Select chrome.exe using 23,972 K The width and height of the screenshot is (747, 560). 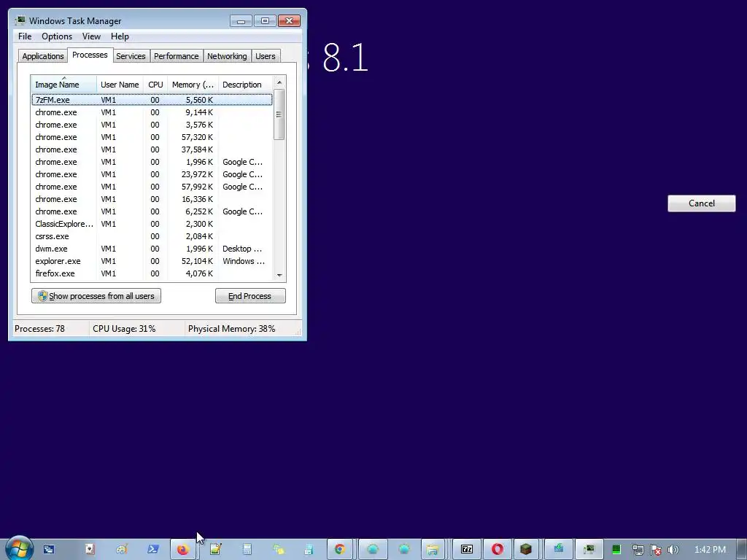click(x=152, y=174)
